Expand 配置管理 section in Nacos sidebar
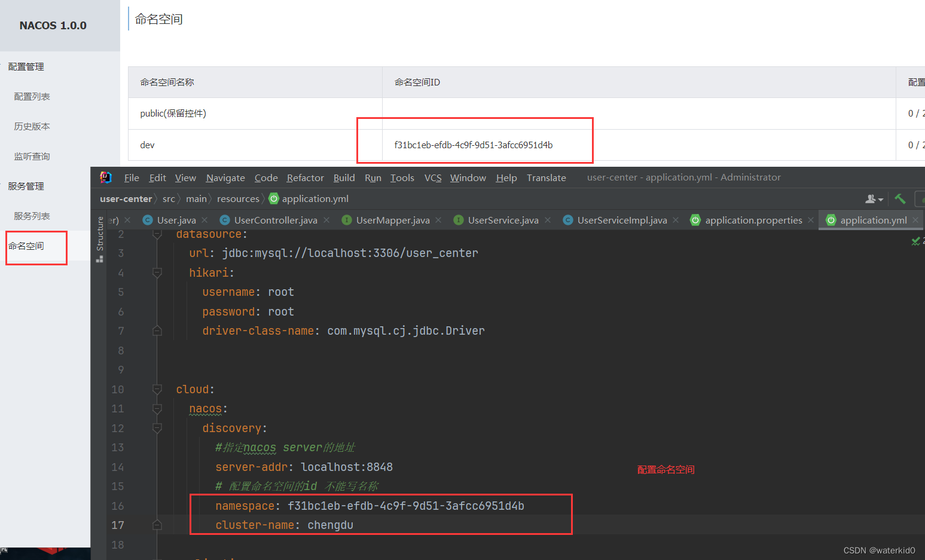The image size is (925, 560). click(26, 66)
